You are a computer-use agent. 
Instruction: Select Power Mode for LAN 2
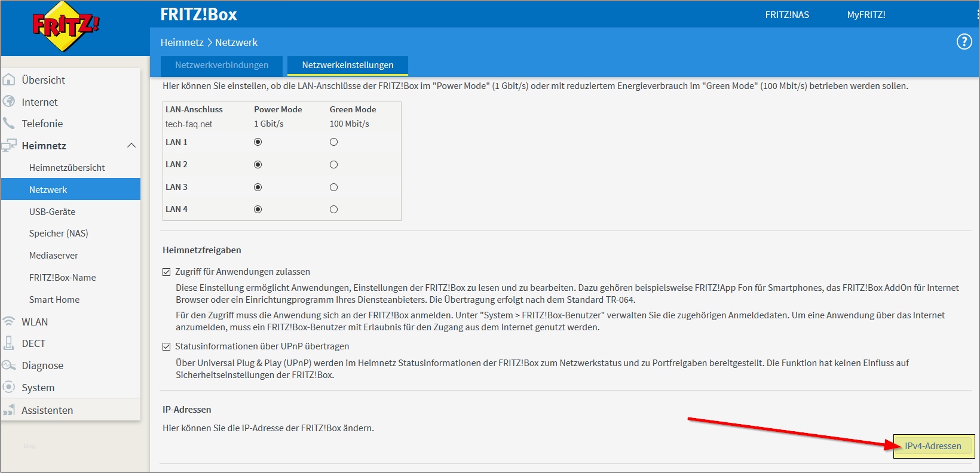[258, 164]
